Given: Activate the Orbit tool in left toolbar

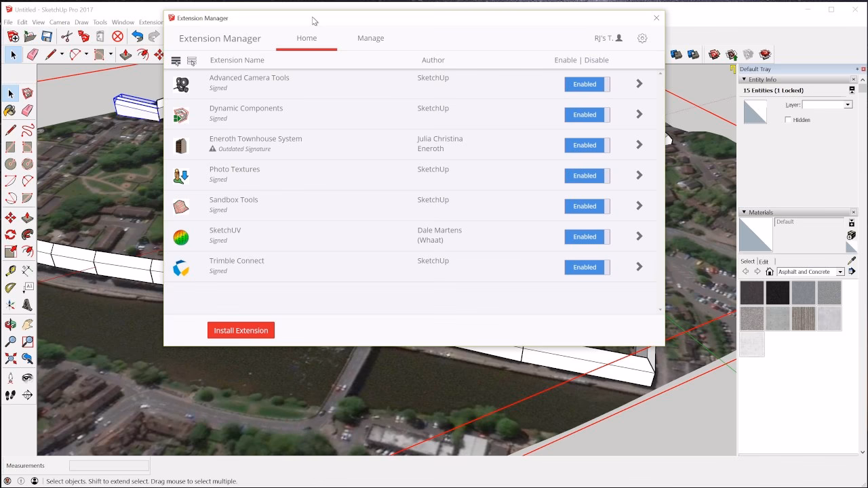Looking at the screenshot, I should click(10, 325).
